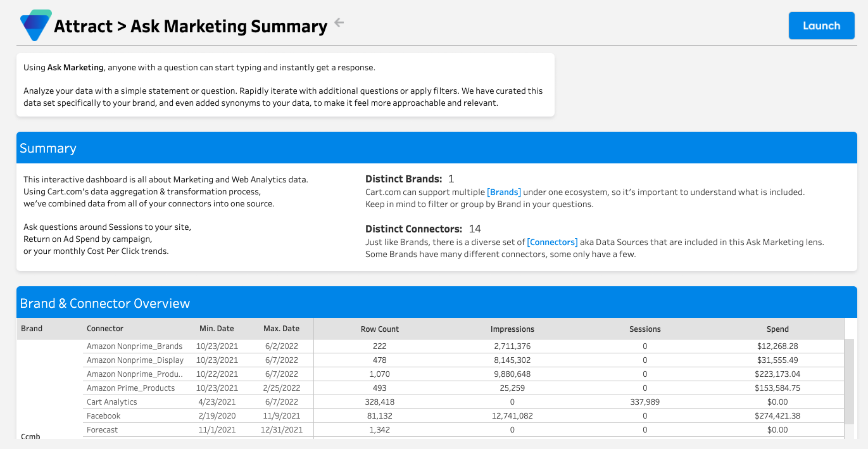Click the Min. Date column header

coord(217,329)
